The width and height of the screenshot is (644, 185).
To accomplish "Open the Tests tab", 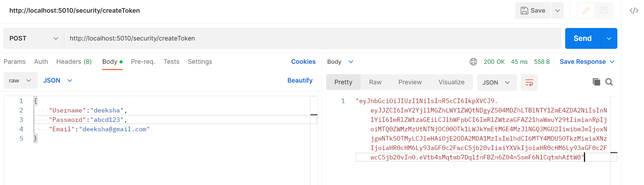I will click(171, 62).
